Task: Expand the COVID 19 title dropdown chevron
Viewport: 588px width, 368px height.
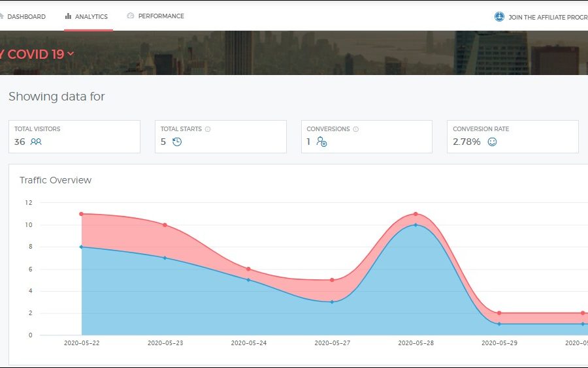Action: coord(71,54)
